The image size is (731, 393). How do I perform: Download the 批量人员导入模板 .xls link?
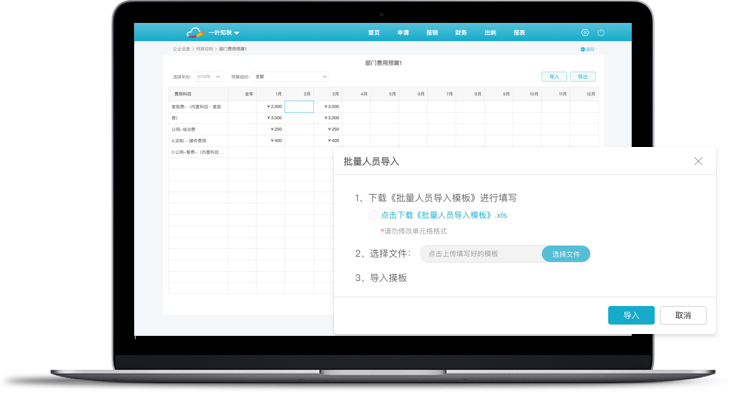tap(444, 215)
